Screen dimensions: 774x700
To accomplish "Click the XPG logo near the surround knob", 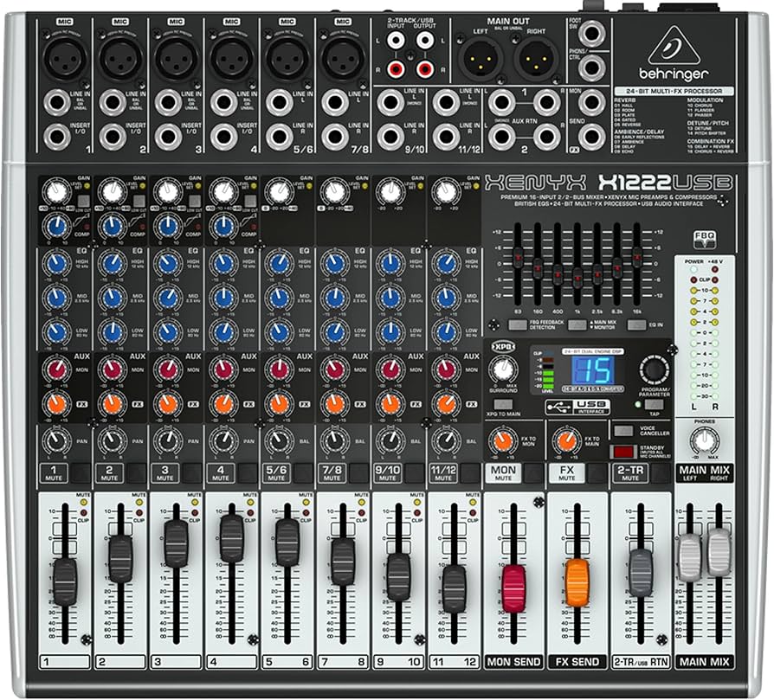I will coord(503,346).
